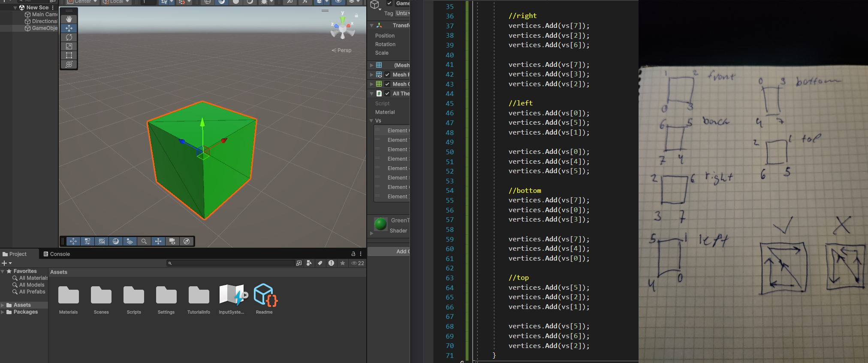Select the Scale tool
This screenshot has width=868, height=363.
(x=69, y=46)
